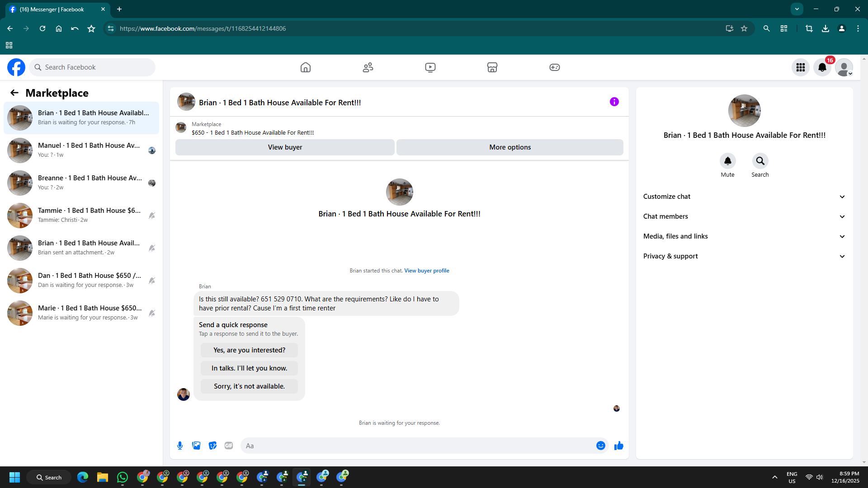Open Microsoft Edge from the taskbar

coord(83,477)
